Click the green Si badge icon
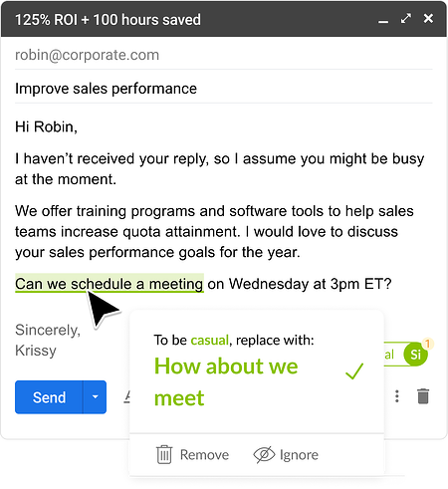 [415, 355]
